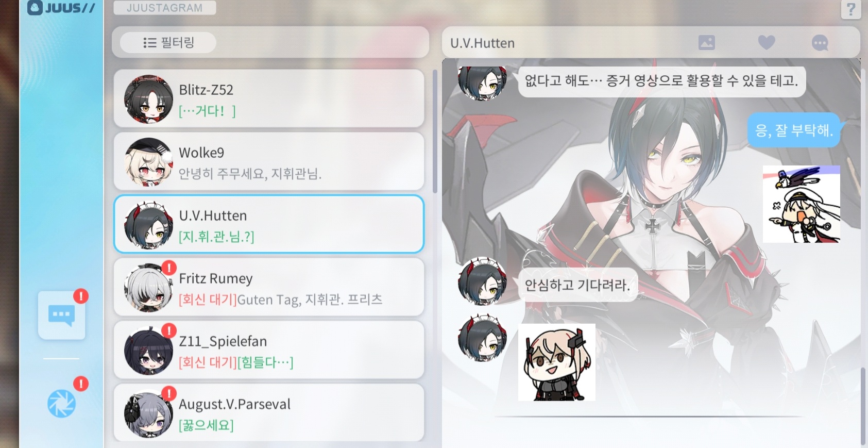Click the eagle admiral sticker image
868x448 pixels.
click(x=801, y=204)
